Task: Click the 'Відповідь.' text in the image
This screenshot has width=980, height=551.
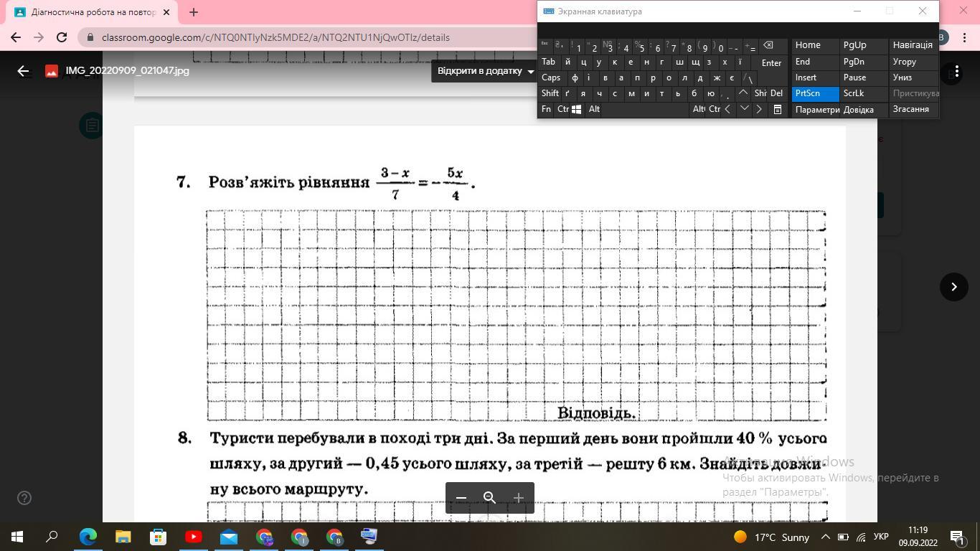Action: (596, 413)
